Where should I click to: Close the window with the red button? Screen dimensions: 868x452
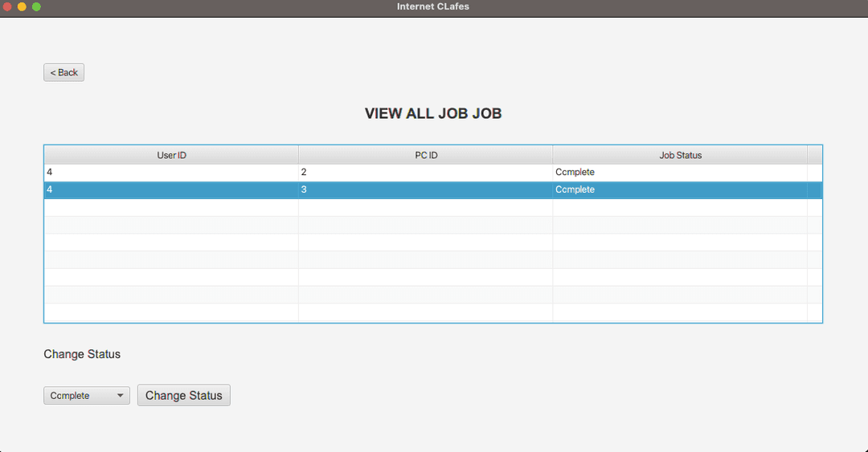[8, 6]
